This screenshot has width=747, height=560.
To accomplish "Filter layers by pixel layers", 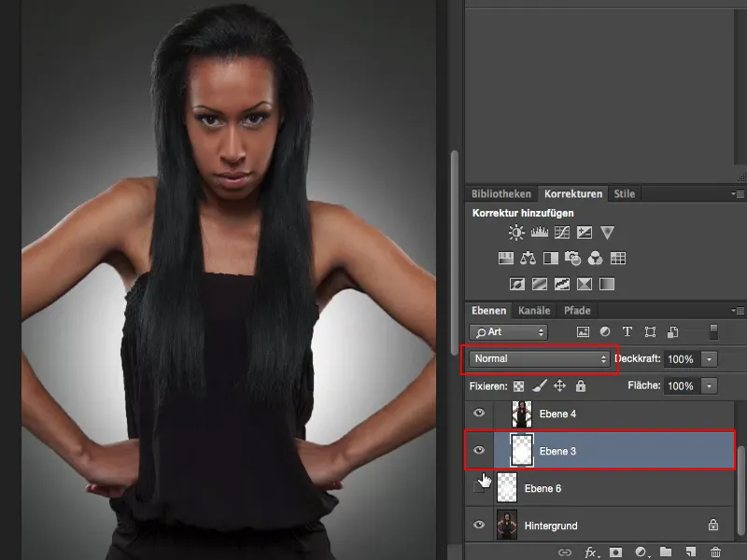I will point(583,332).
